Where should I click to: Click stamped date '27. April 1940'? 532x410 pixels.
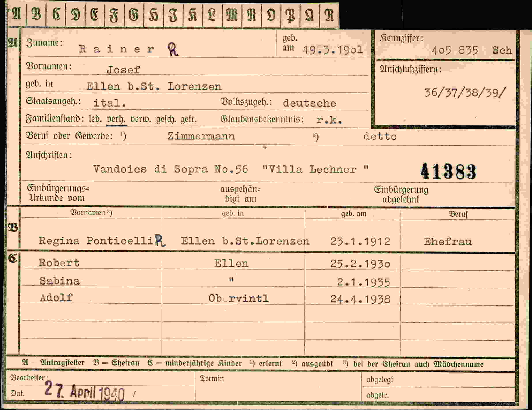(x=85, y=391)
